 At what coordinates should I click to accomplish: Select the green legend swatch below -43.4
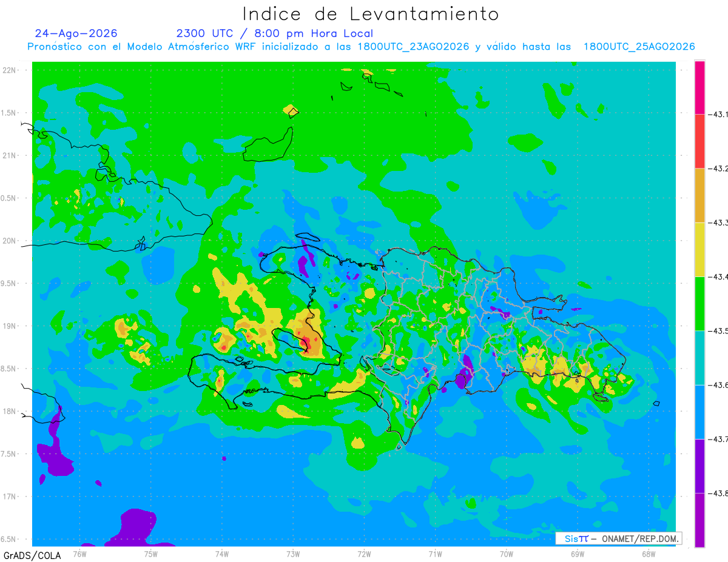coord(699,303)
